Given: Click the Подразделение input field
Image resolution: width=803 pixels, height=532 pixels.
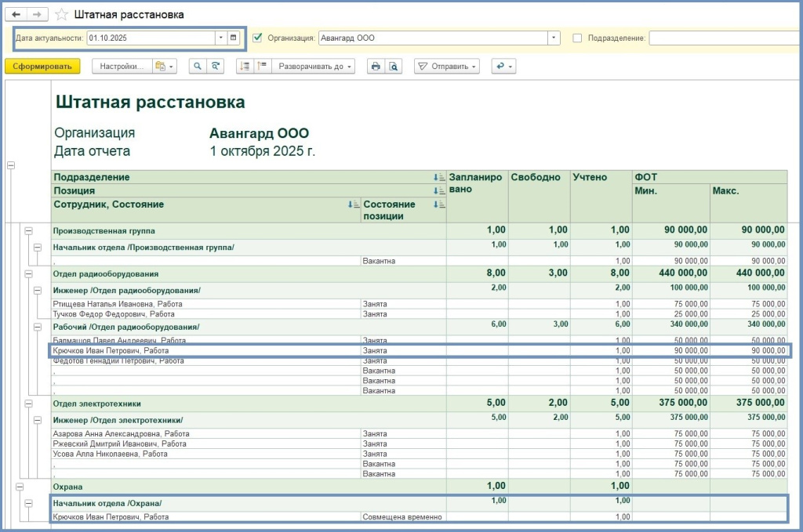Looking at the screenshot, I should pos(721,38).
